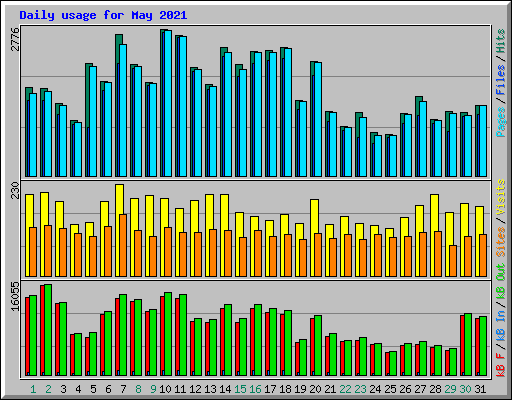Screen dimensions: 512x400
Task: Click day label 16 on the x-axis
Action: coord(255,389)
